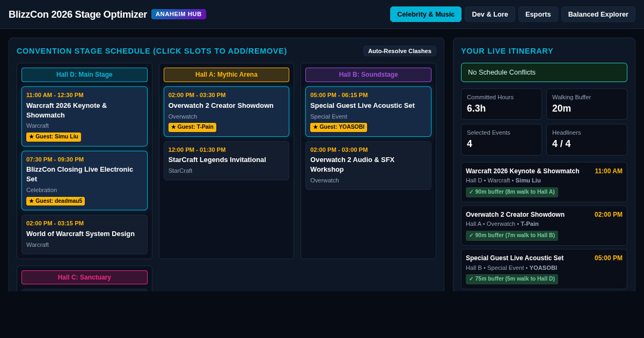The width and height of the screenshot is (644, 338).
Task: Click the Selected Events 4 card
Action: (501, 139)
